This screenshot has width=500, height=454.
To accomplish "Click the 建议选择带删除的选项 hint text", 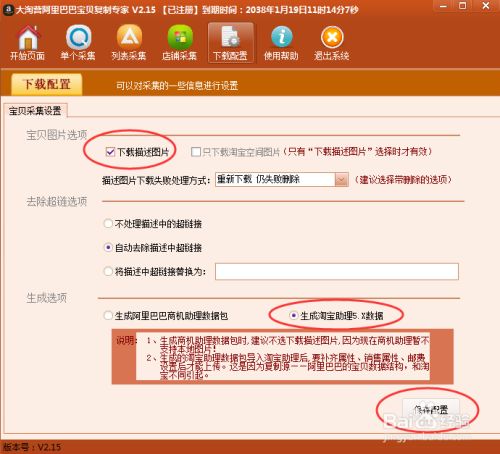I will pyautogui.click(x=403, y=180).
